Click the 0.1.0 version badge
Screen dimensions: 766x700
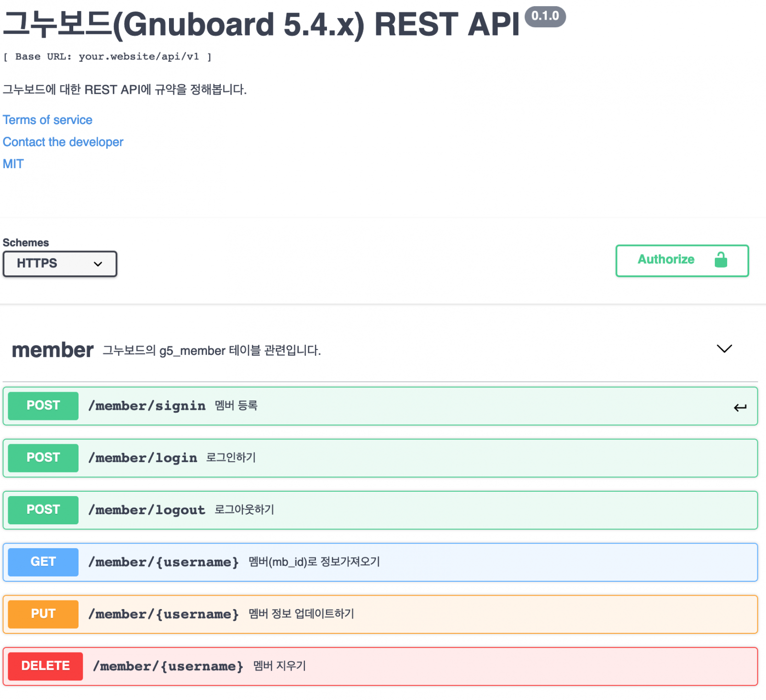(545, 16)
